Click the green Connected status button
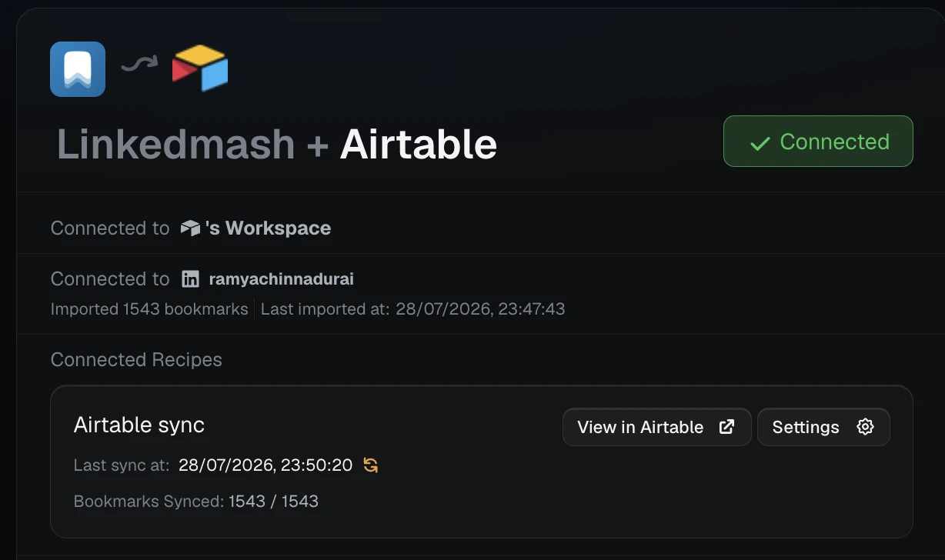Viewport: 945px width, 560px height. click(818, 142)
